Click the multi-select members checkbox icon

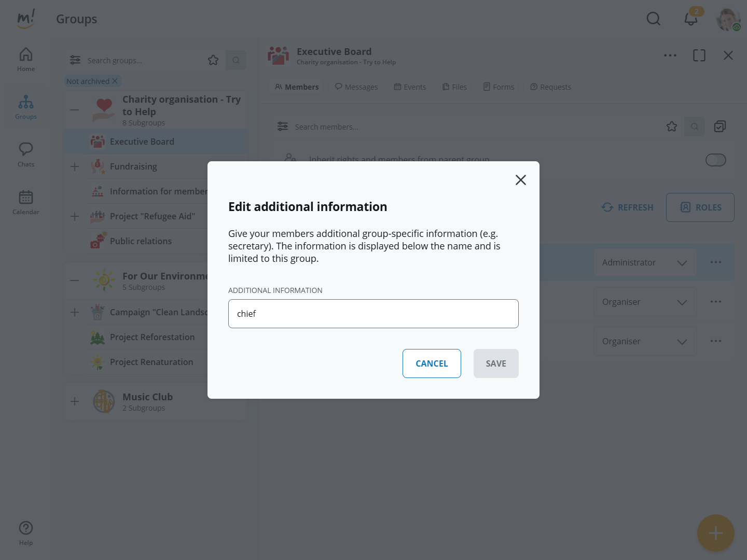pos(720,127)
